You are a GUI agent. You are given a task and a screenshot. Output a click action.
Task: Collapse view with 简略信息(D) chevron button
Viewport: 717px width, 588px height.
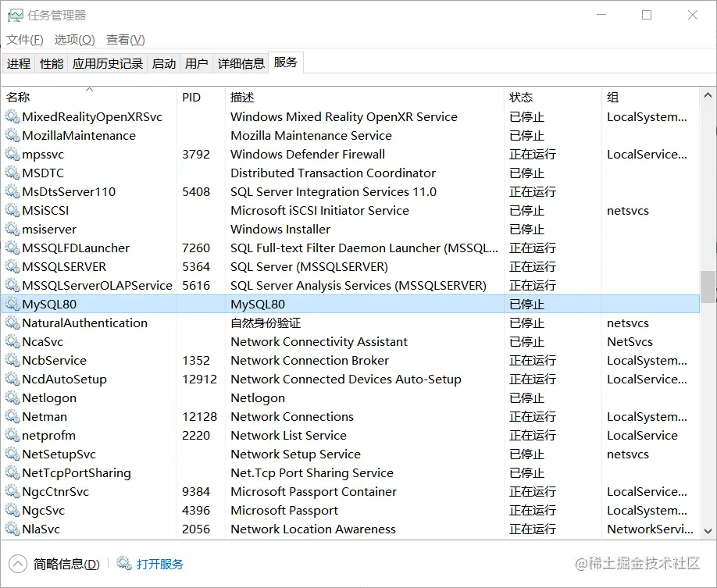(x=18, y=564)
